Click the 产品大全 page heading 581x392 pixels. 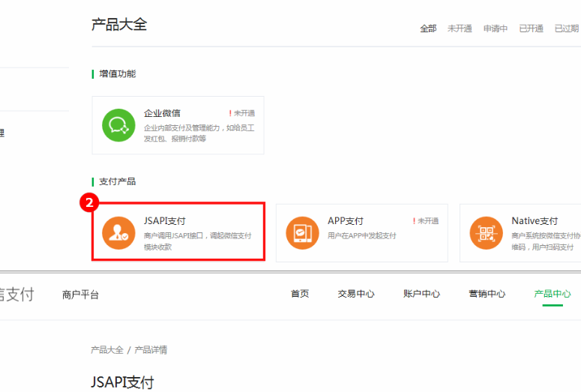119,25
